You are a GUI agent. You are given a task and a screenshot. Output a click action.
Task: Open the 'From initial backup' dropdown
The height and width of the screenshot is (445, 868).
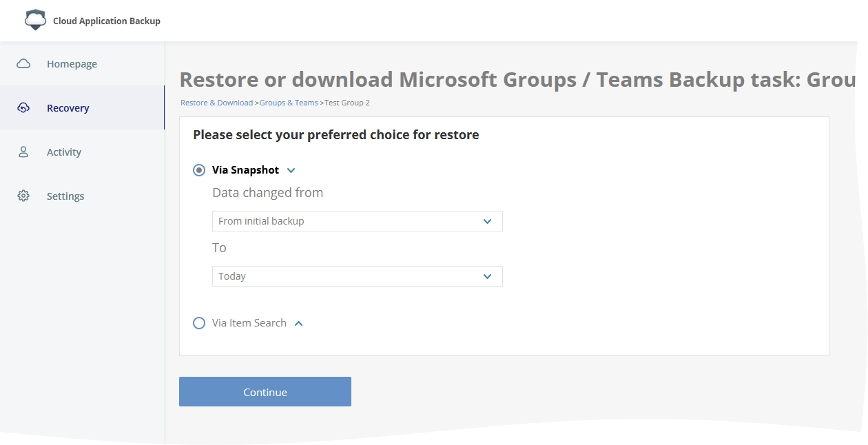[x=358, y=221]
